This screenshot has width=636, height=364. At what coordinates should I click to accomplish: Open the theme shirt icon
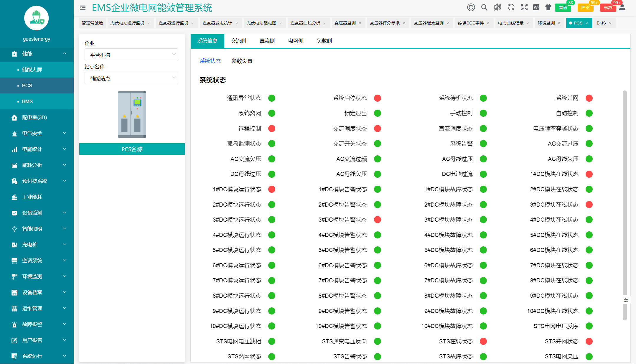point(548,7)
